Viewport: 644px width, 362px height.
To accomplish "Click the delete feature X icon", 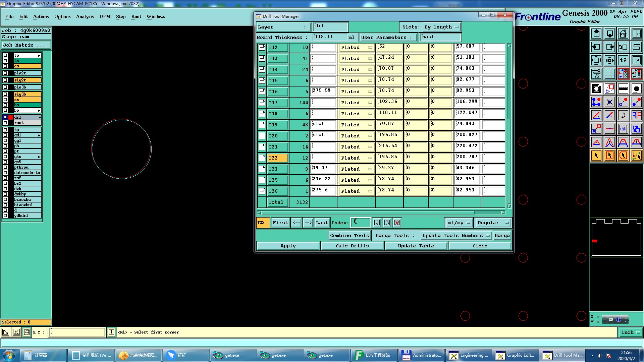I will [x=610, y=102].
